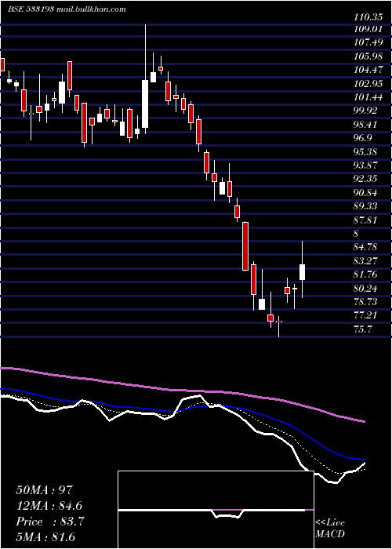
Task: Click the 93.87 price label
Action: click(367, 167)
